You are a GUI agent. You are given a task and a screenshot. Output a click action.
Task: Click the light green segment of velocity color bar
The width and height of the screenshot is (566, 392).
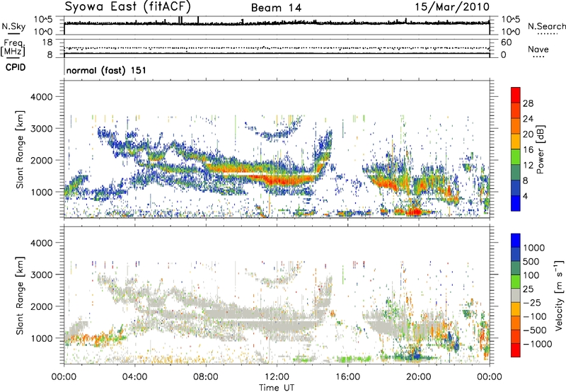point(516,282)
